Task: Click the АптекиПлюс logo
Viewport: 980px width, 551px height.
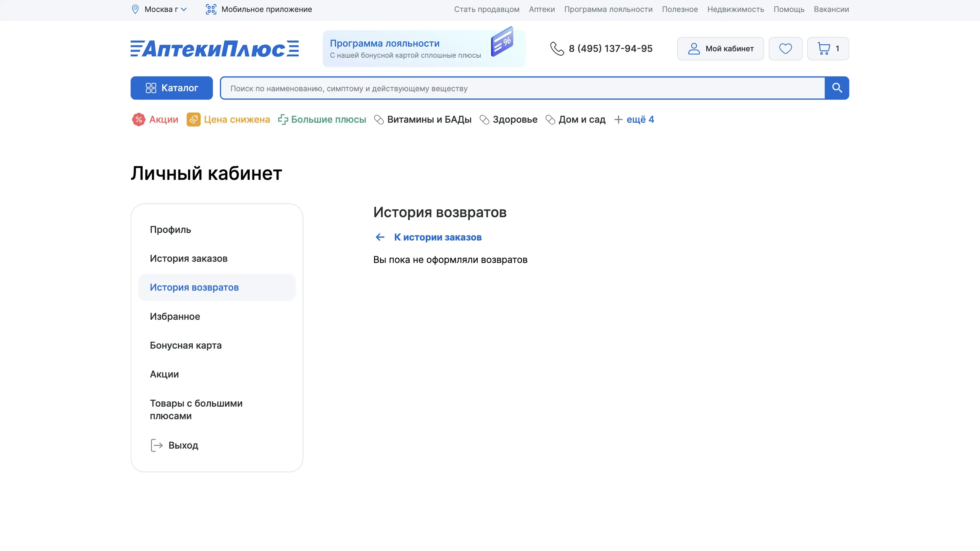Action: (215, 49)
